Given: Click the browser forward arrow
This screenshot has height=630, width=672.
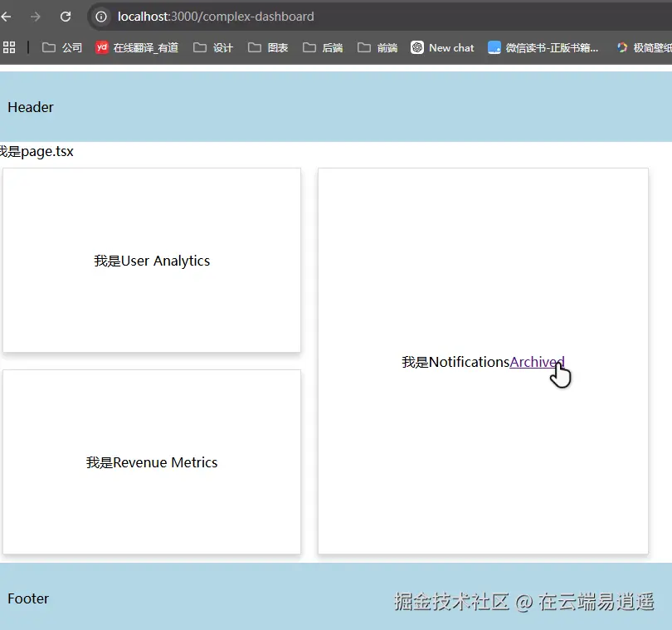Looking at the screenshot, I should [36, 17].
